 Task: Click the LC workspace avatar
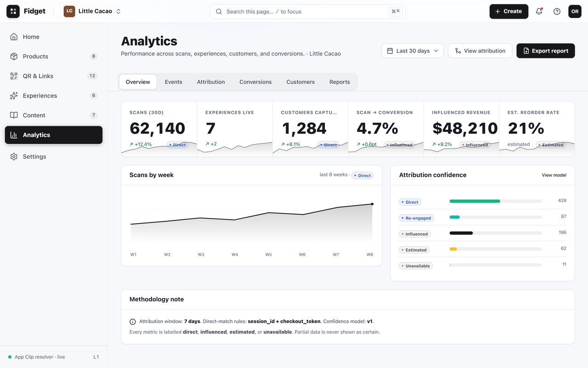pyautogui.click(x=69, y=11)
